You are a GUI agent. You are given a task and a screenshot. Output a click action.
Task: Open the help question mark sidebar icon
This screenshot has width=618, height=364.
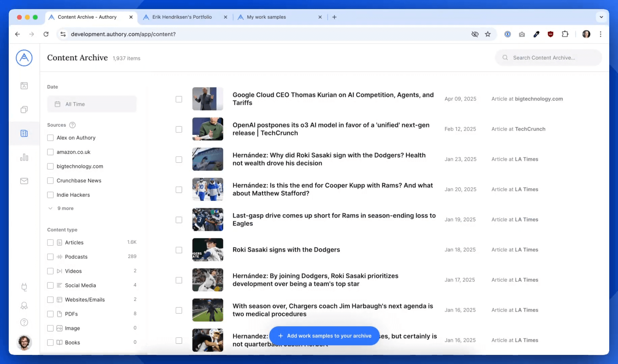coord(24,322)
